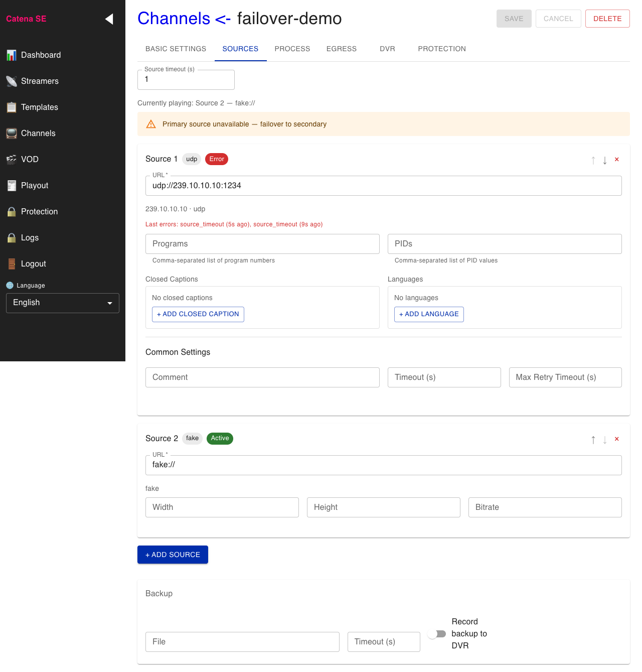Open the English language dropdown
Viewport: 642px width, 672px height.
(62, 303)
